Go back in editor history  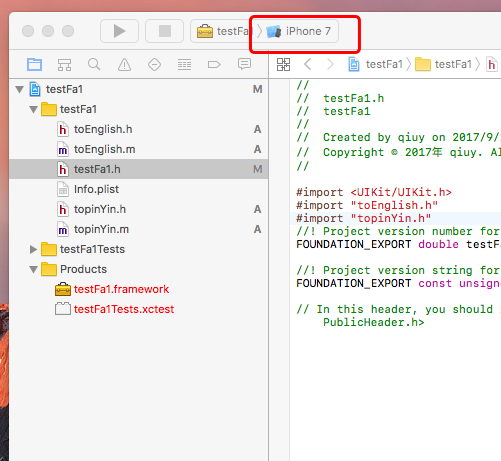[x=308, y=64]
